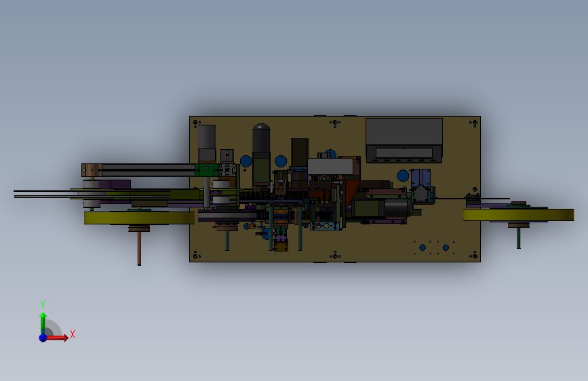
Task: Click the green Y axis arrow of triad
Action: [43, 323]
